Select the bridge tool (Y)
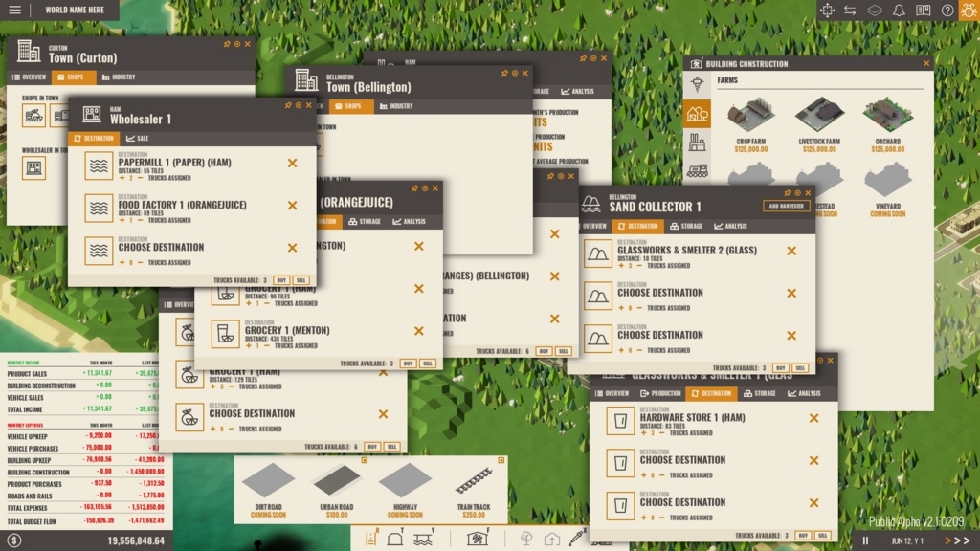Screen dimensions: 980x551 point(424,538)
